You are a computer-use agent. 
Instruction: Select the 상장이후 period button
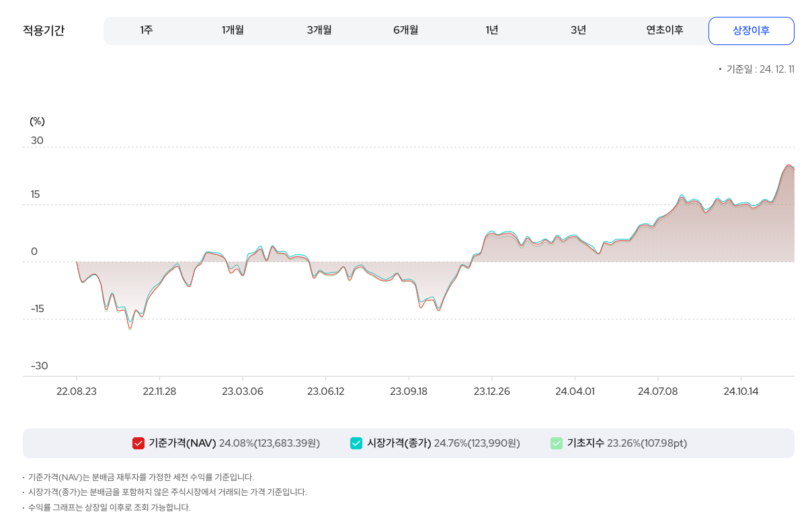(752, 31)
